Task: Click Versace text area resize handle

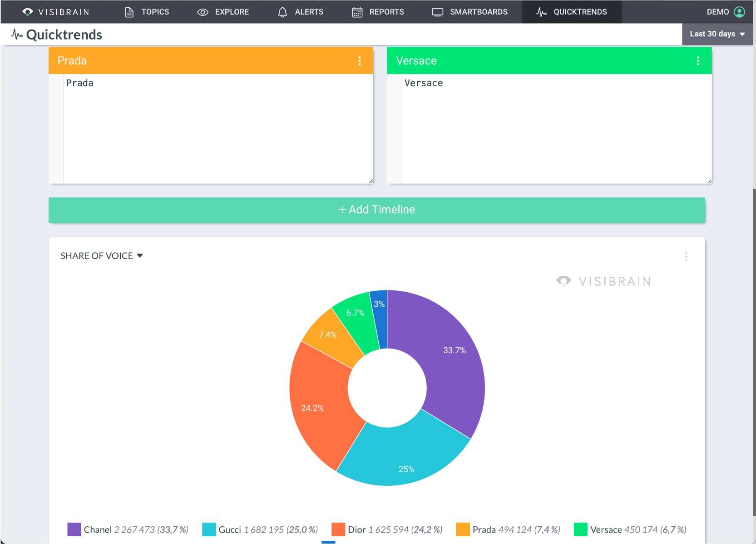Action: [x=709, y=181]
